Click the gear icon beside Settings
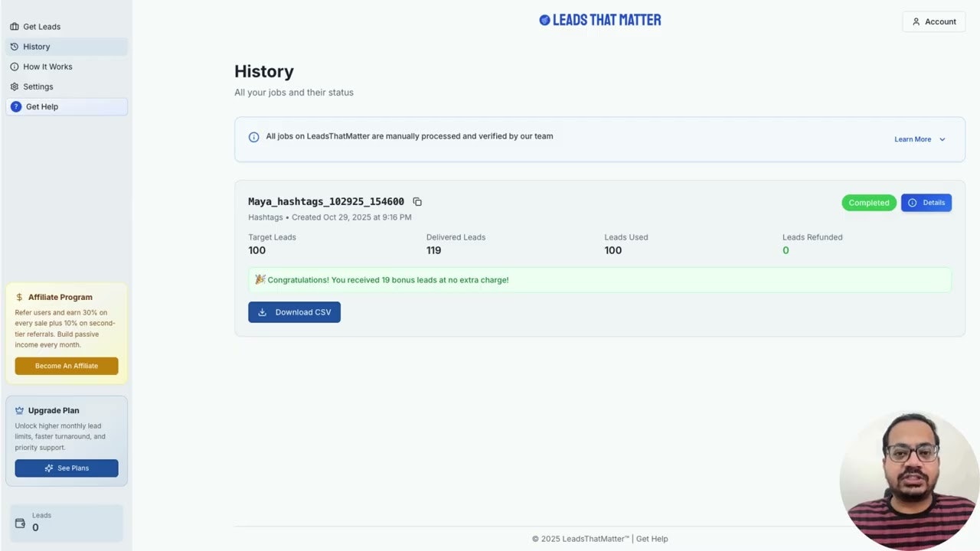This screenshot has height=551, width=980. pyautogui.click(x=15, y=86)
